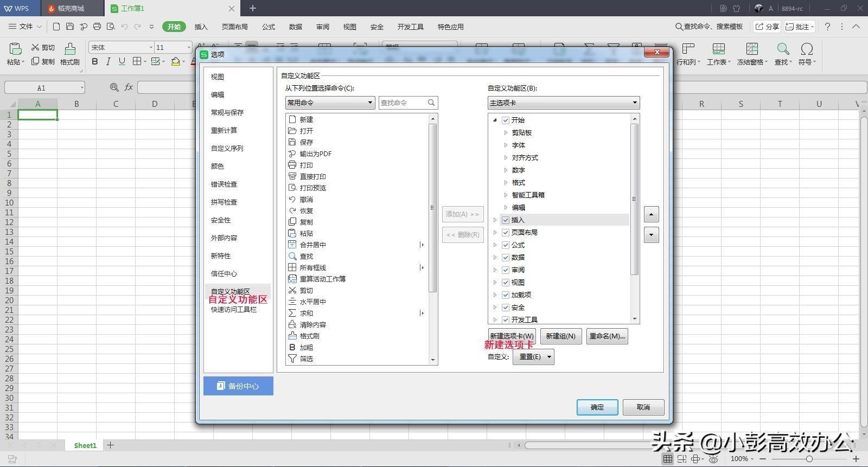Screen dimensions: 868x467
Task: Toggle Bold formatting in the ribbon
Action: click(95, 61)
